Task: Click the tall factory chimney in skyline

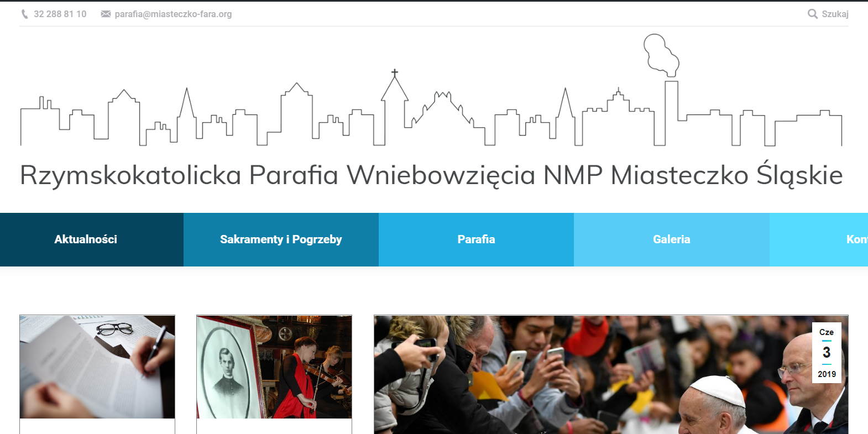Action: click(x=672, y=113)
